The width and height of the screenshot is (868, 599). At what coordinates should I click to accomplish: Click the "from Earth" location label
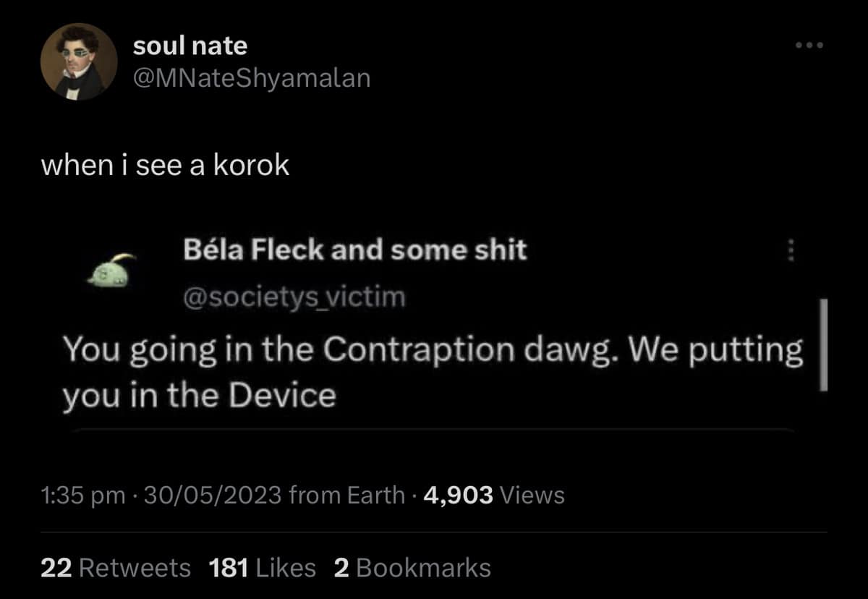coord(346,495)
